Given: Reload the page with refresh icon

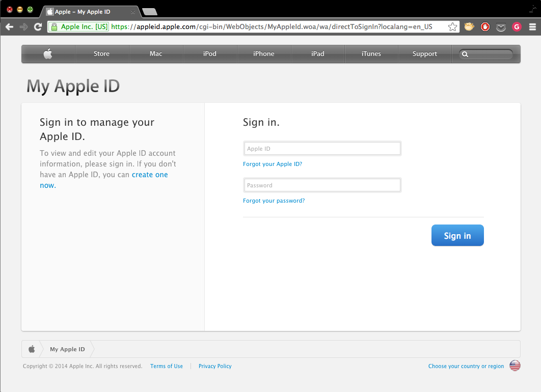Looking at the screenshot, I should tap(38, 27).
